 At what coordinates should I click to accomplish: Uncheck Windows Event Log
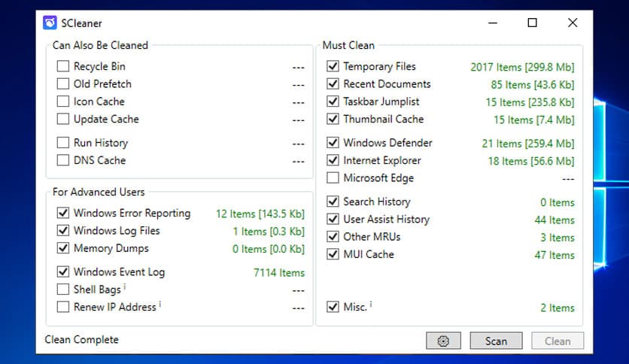tap(63, 271)
